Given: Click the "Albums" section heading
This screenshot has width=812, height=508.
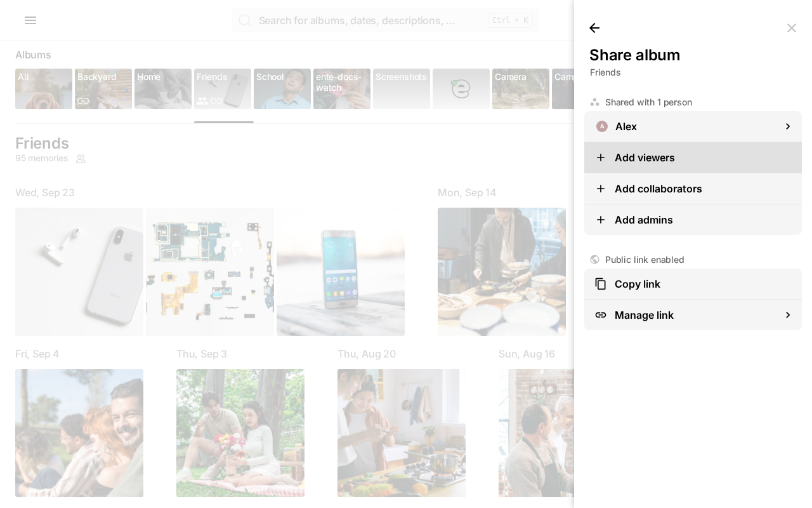Looking at the screenshot, I should point(33,55).
